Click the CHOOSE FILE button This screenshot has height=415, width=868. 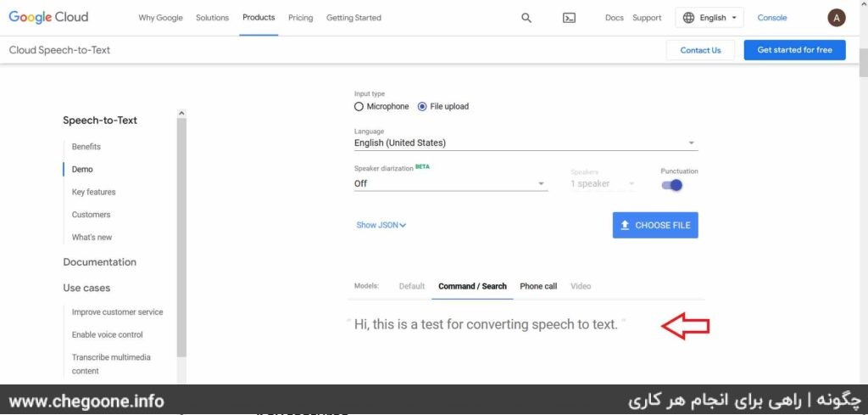click(655, 225)
